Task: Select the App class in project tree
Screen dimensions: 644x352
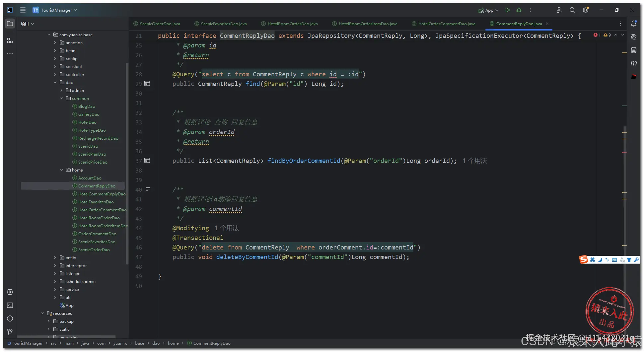Action: (67, 305)
